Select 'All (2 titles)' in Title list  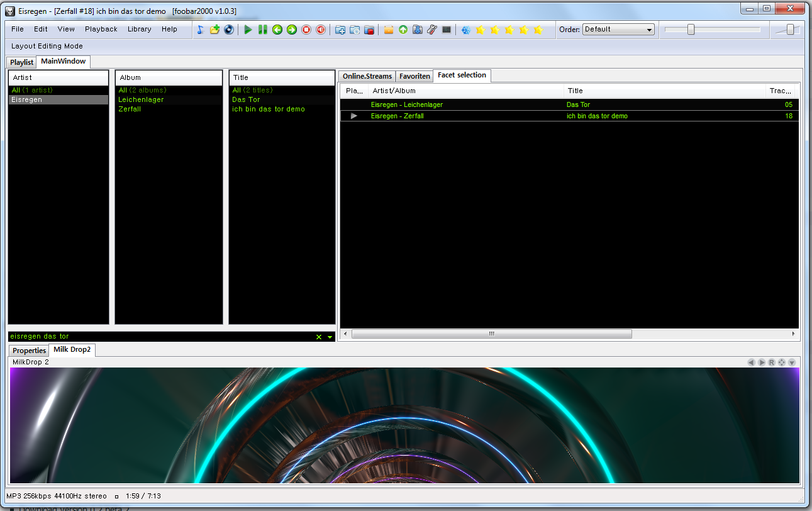[x=282, y=90]
